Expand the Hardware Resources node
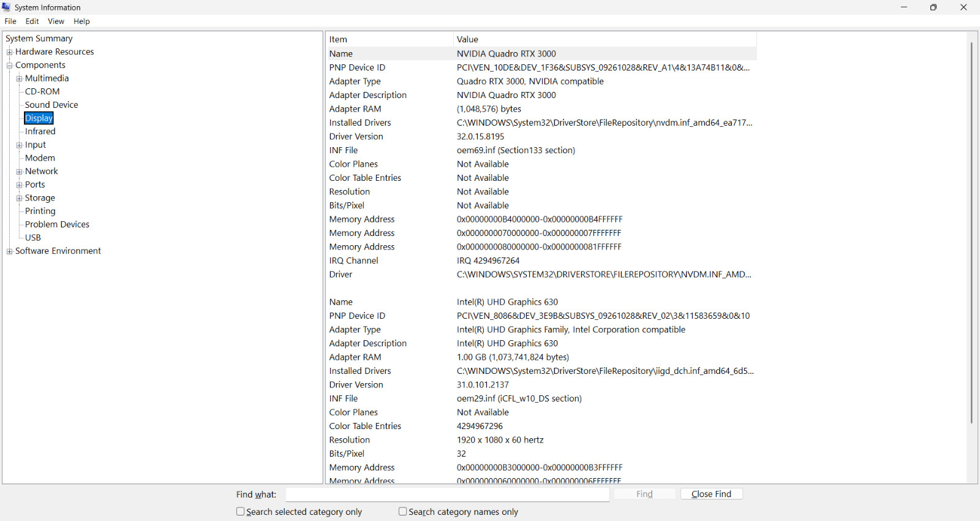Screen dimensions: 980x521 tap(10, 52)
